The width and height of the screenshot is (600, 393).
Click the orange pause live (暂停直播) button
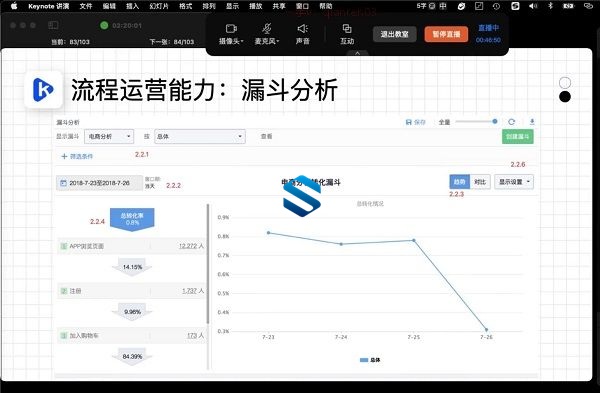point(446,34)
